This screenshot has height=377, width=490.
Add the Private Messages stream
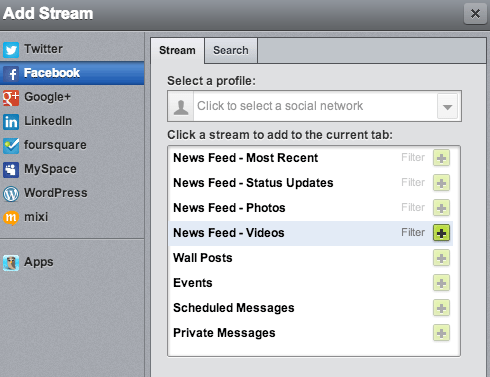click(x=441, y=333)
